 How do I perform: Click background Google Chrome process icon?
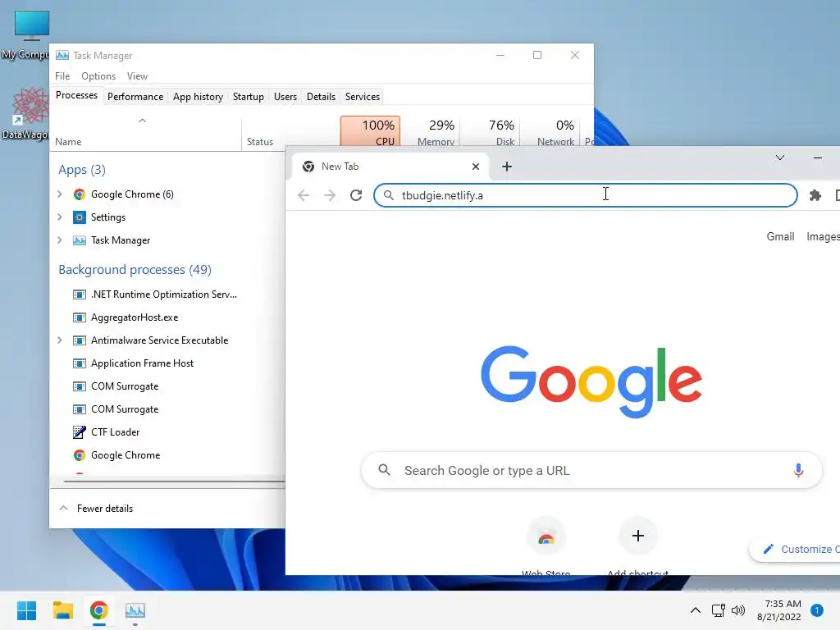tap(80, 454)
